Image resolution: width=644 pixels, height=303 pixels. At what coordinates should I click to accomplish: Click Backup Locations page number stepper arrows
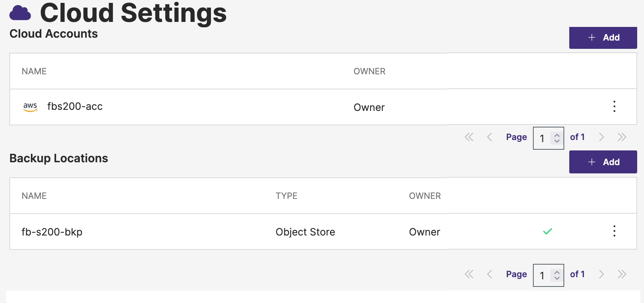(557, 275)
